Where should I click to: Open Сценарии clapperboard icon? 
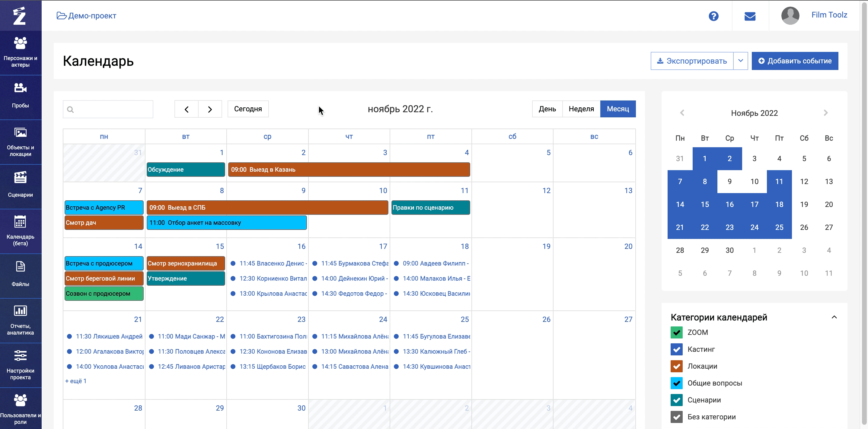[20, 177]
